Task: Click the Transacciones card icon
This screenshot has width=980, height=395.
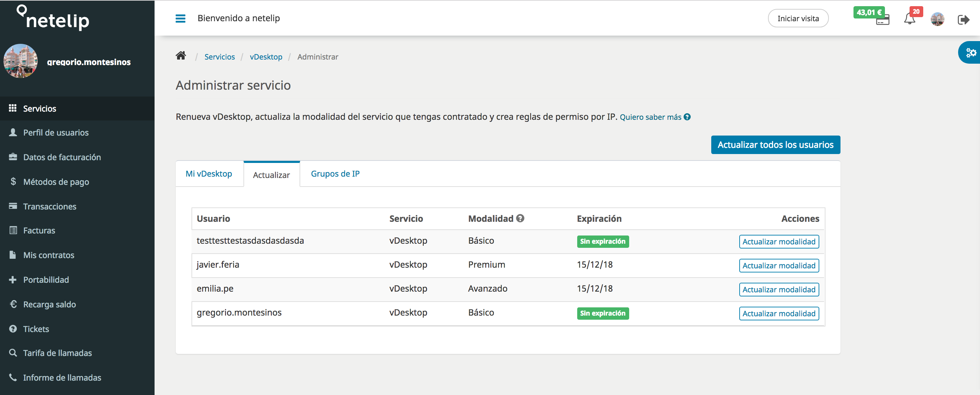Action: click(13, 206)
